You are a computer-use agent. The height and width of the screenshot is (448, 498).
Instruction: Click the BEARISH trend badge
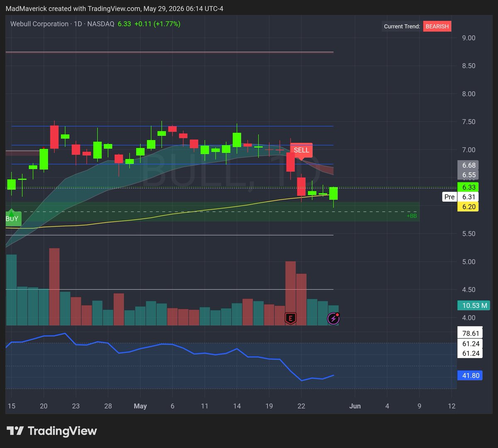point(437,27)
